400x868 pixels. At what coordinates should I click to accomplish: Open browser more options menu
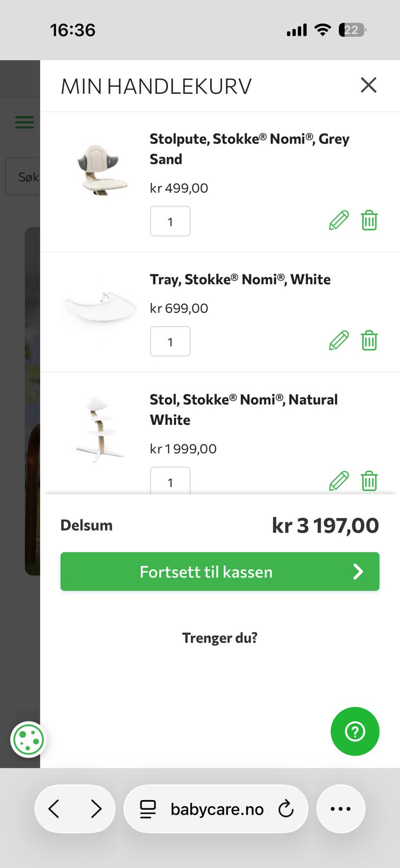(340, 809)
